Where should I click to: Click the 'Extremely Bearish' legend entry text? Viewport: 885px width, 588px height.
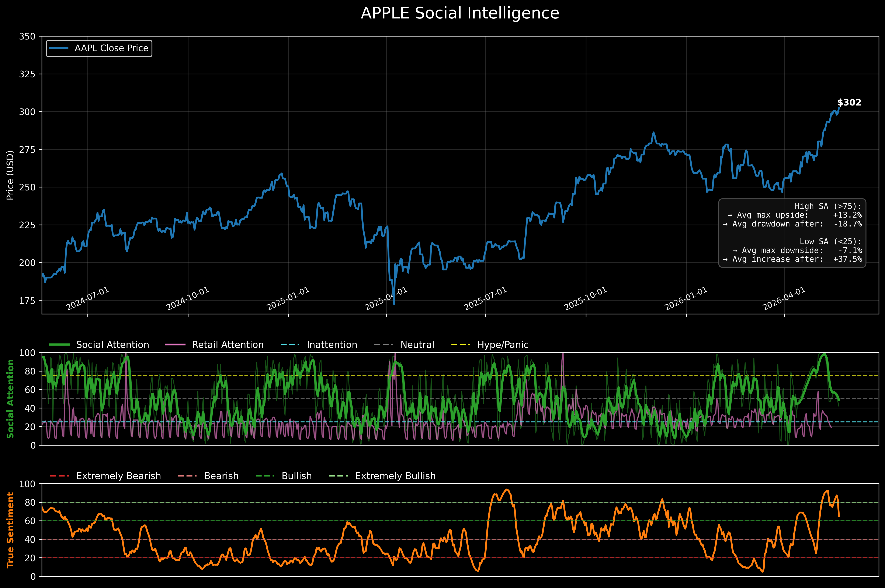tap(118, 476)
